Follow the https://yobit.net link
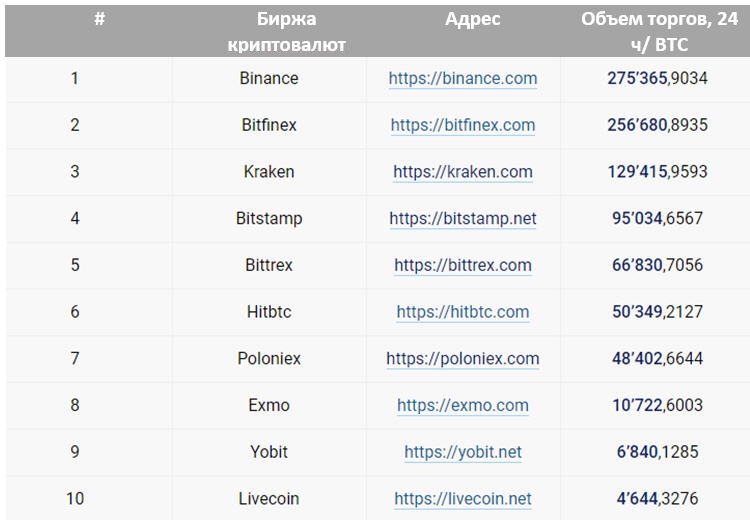This screenshot has width=750, height=524. click(462, 452)
